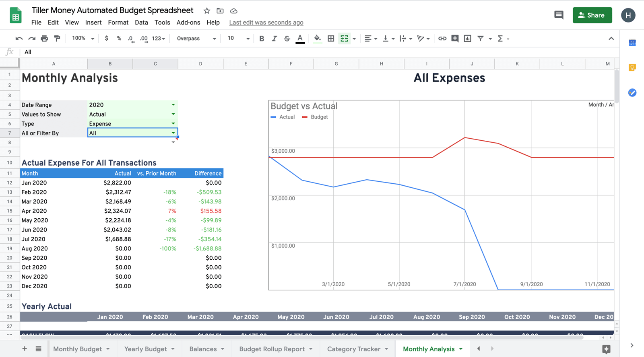This screenshot has height=357, width=644.
Task: Click the formula bar input
Action: click(320, 52)
